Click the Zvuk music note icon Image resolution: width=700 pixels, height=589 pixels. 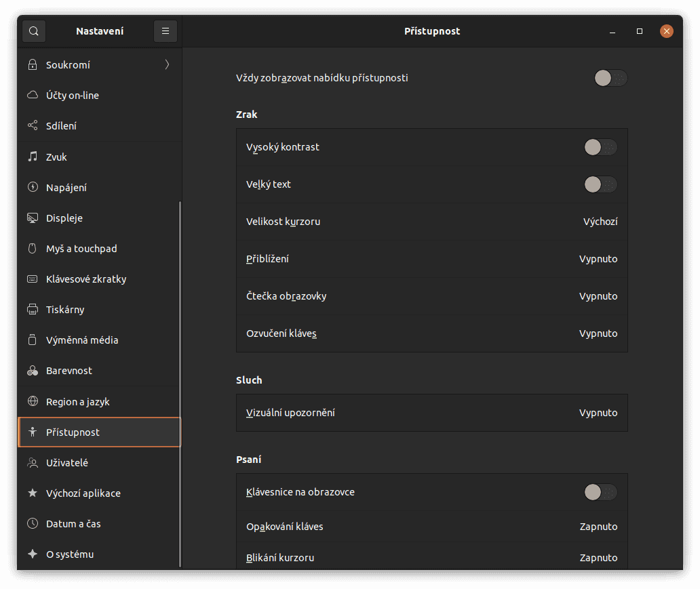(32, 157)
